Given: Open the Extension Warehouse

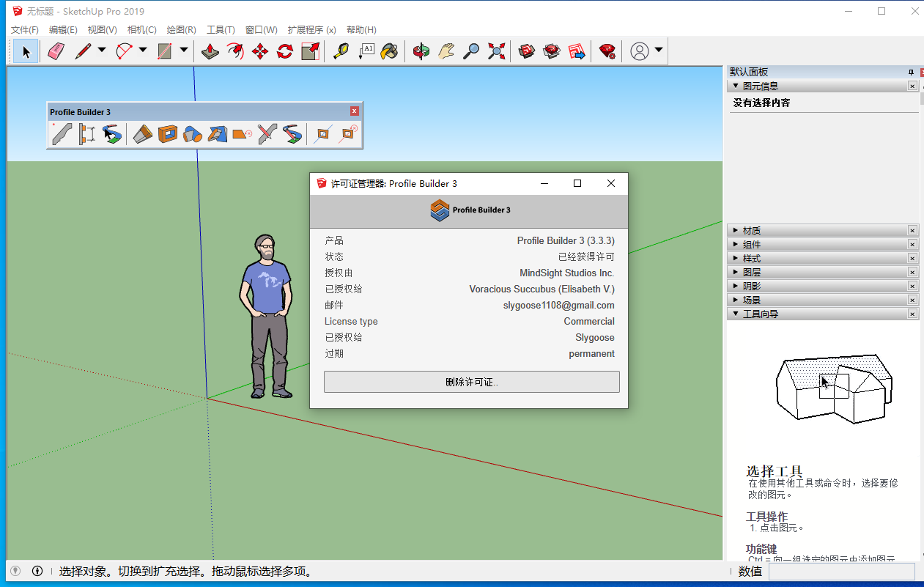Looking at the screenshot, I should click(552, 51).
